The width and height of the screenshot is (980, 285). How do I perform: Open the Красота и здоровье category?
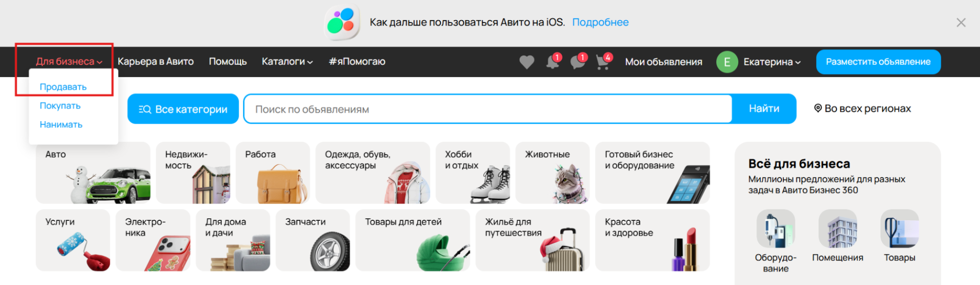click(653, 240)
